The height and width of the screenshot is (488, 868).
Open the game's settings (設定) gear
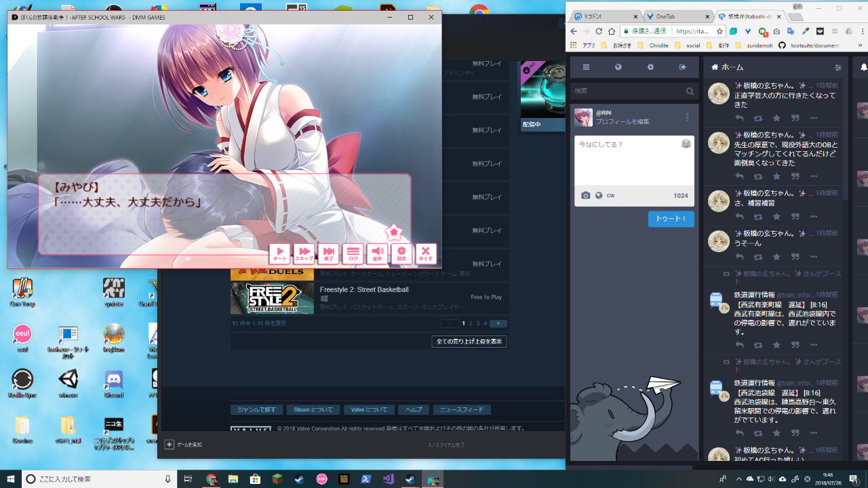pyautogui.click(x=401, y=253)
